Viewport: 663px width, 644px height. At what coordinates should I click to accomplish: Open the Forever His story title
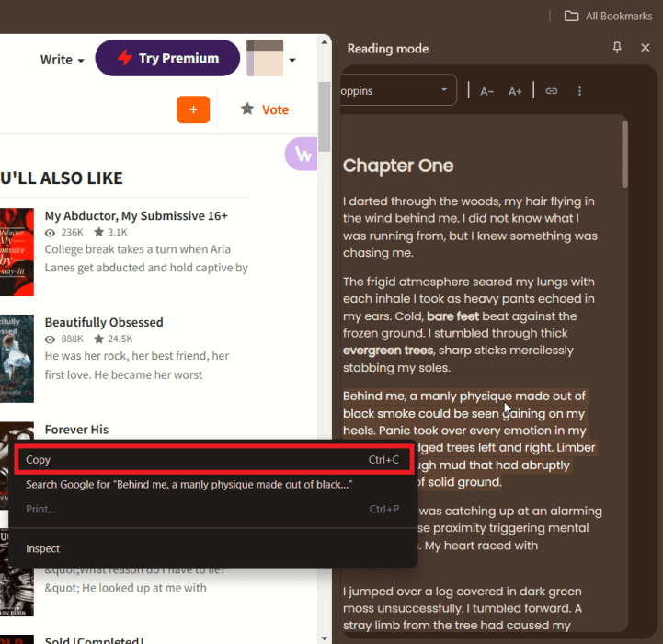[x=76, y=430]
